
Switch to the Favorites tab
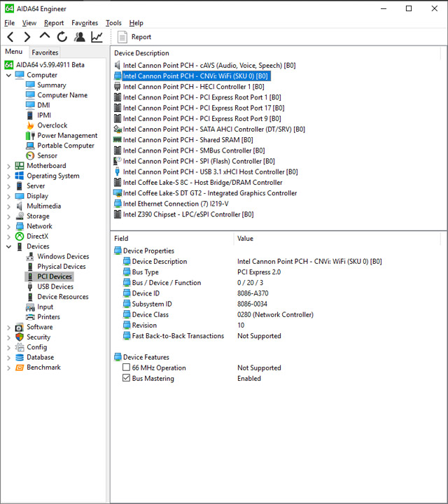pos(45,52)
